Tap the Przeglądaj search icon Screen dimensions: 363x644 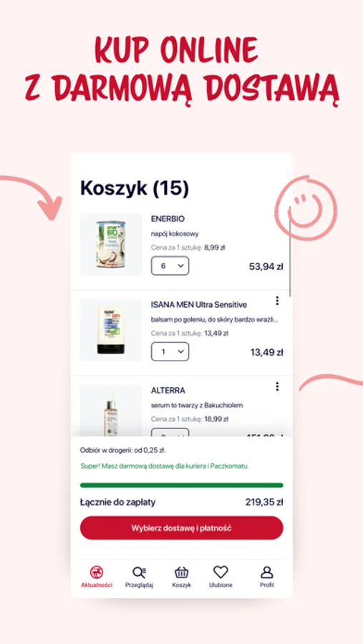coord(140,572)
